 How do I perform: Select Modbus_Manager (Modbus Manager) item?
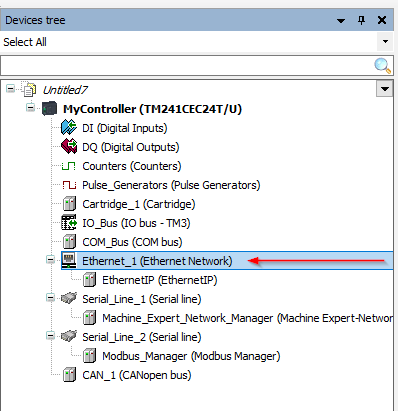[191, 356]
